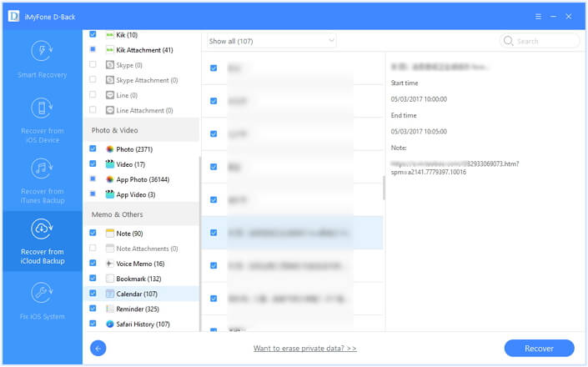
Task: Select the Memo & Others section header
Action: [142, 214]
